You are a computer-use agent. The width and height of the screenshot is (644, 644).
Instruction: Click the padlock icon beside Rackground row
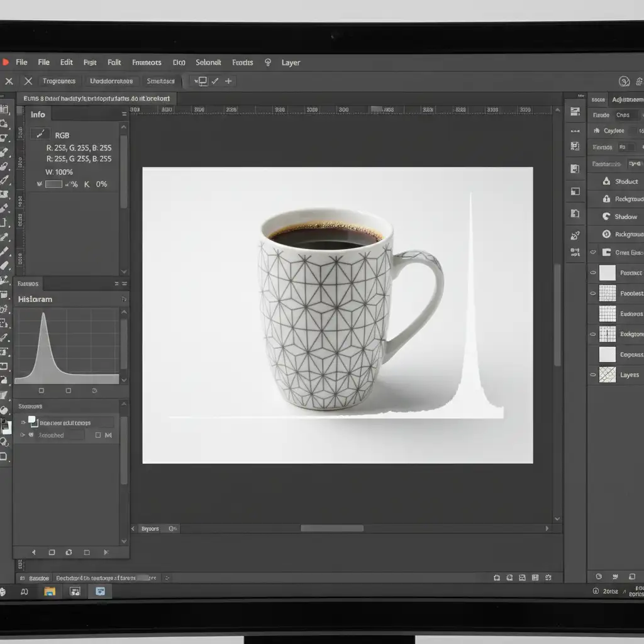(x=606, y=199)
